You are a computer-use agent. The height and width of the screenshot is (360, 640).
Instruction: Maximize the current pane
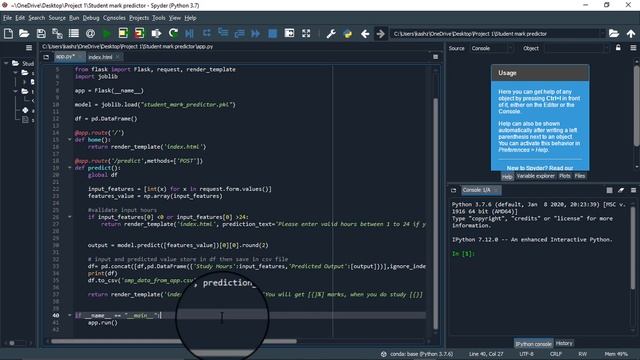[x=289, y=33]
